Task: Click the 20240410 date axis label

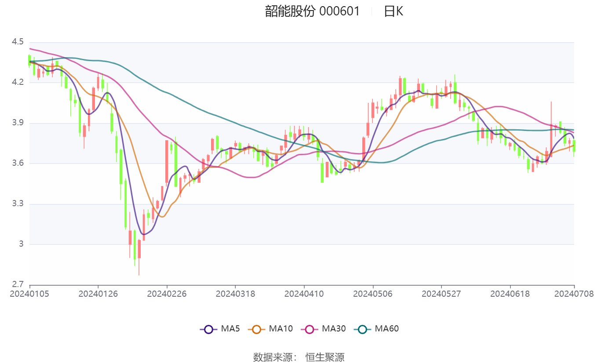Action: click(x=304, y=294)
